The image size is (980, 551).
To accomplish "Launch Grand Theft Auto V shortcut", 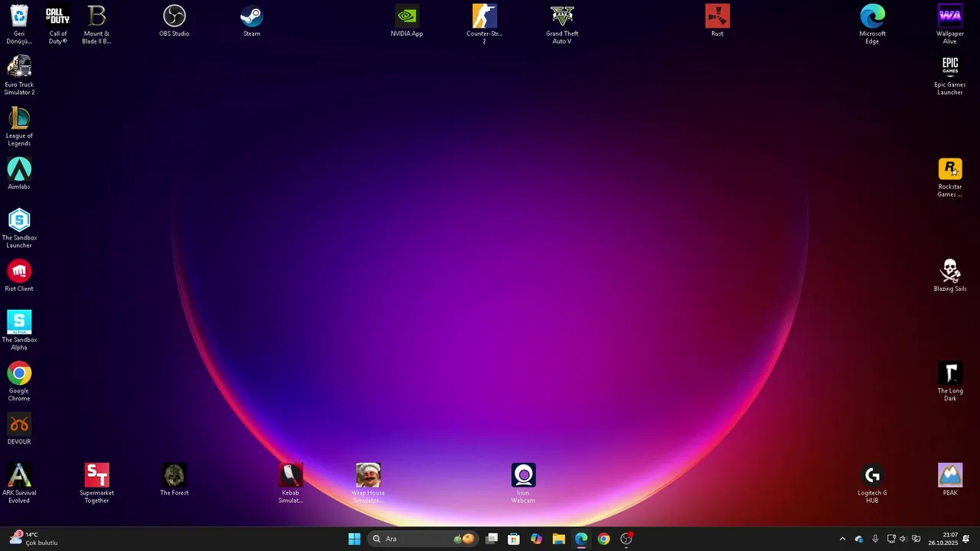I will [x=562, y=24].
